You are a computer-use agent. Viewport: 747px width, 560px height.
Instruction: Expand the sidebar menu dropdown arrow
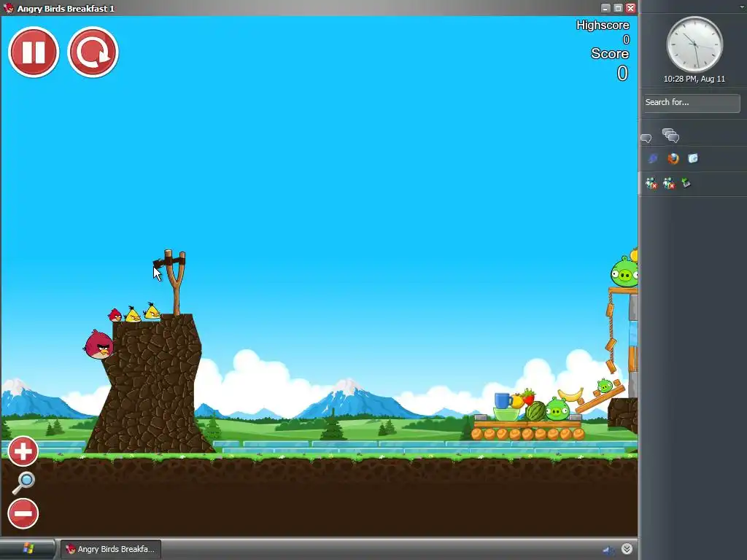(x=742, y=7)
